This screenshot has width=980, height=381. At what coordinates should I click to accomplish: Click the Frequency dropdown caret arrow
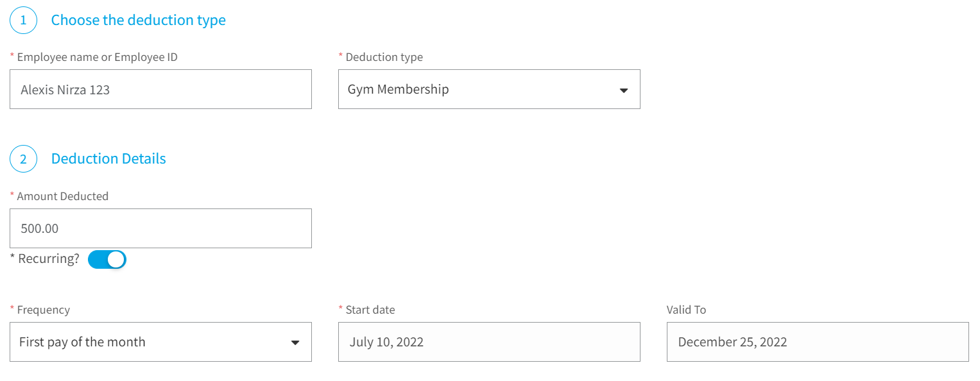(295, 343)
